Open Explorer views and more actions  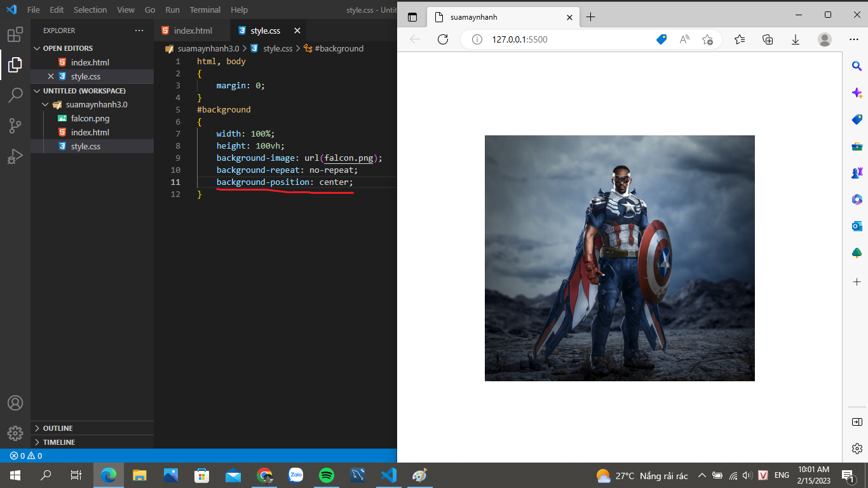tap(139, 30)
